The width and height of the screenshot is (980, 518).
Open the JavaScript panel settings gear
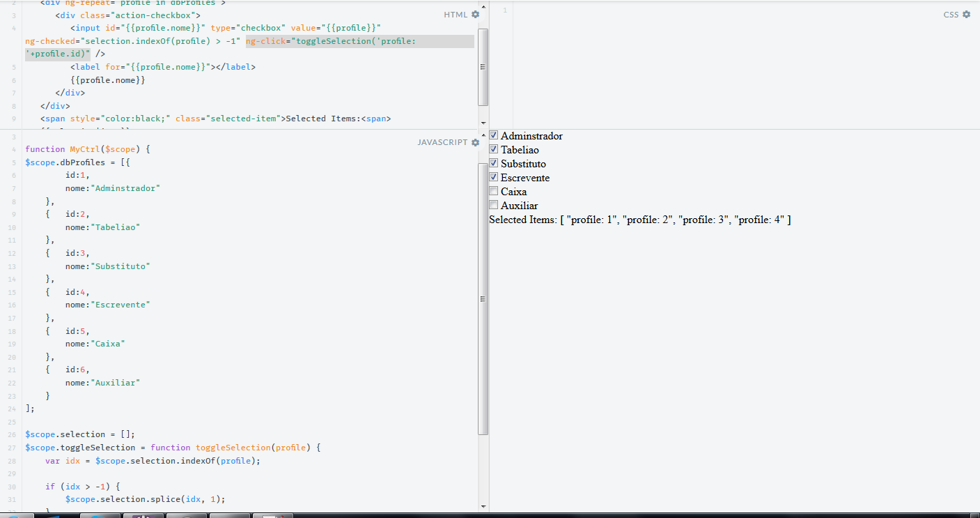point(476,142)
